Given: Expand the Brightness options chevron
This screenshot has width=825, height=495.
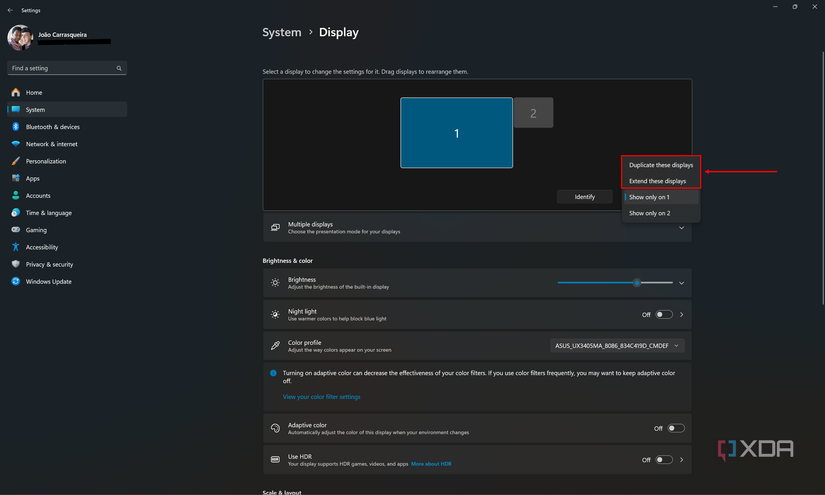Looking at the screenshot, I should tap(682, 283).
